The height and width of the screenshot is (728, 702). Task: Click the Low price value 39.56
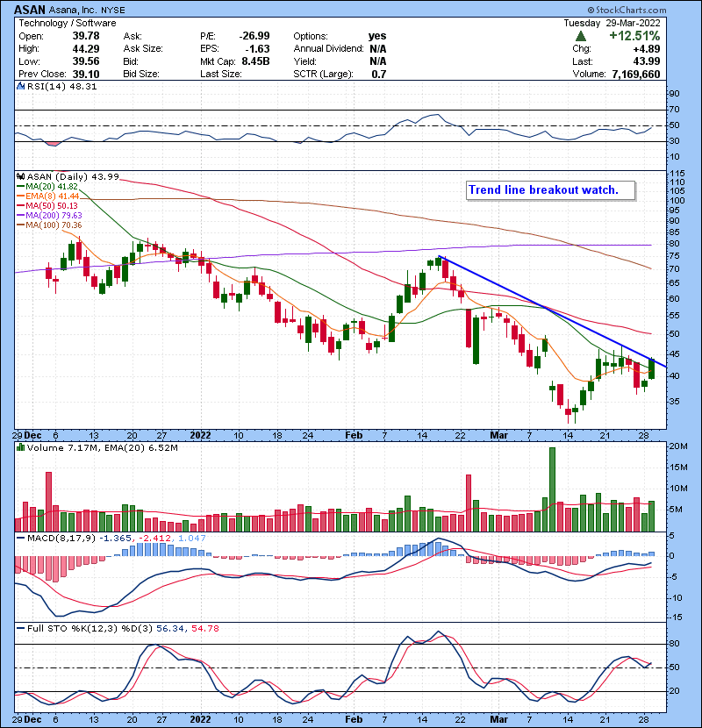pos(86,61)
